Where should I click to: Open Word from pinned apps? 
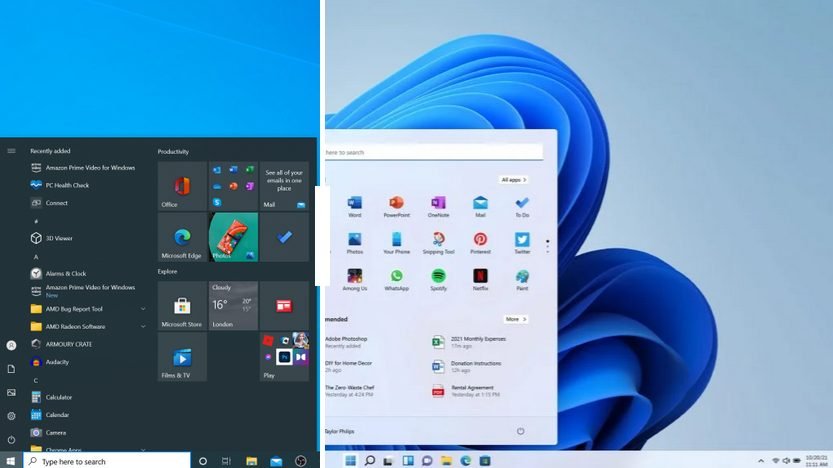[354, 207]
